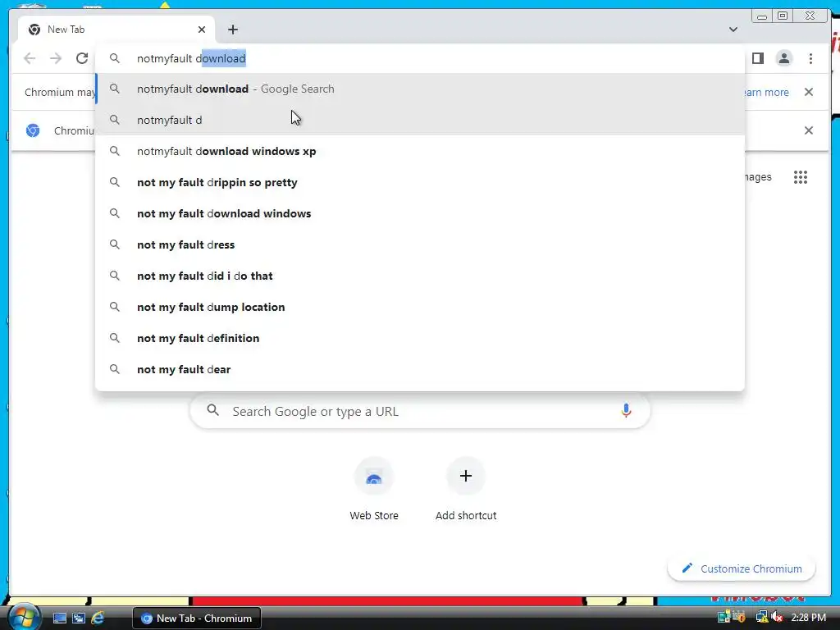The width and height of the screenshot is (840, 630).
Task: Open Customize Chromium
Action: 742,568
